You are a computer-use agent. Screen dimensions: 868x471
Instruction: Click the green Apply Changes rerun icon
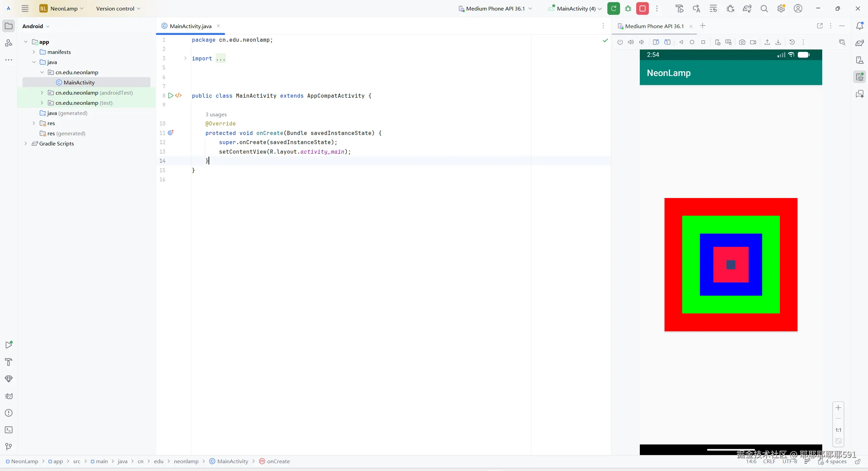click(x=613, y=8)
